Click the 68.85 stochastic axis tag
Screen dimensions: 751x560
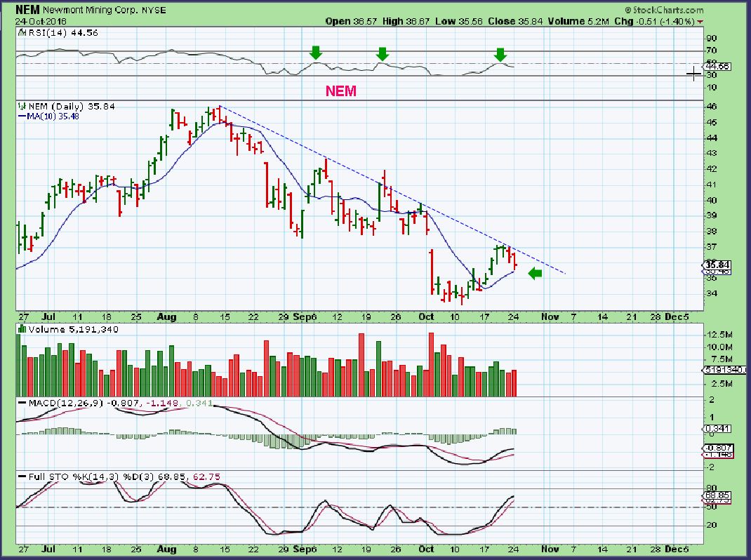[717, 495]
